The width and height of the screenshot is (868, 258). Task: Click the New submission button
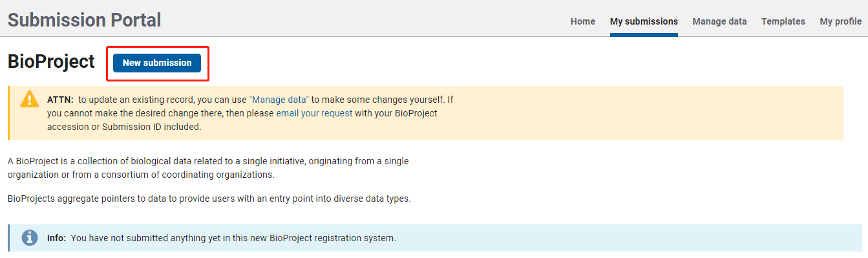click(x=157, y=63)
